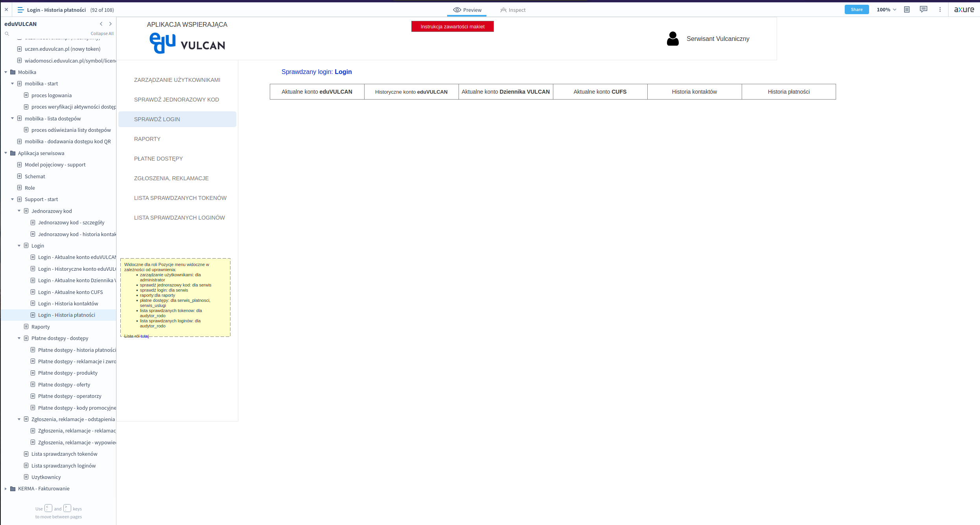Image resolution: width=980 pixels, height=525 pixels.
Task: Go to previous page with left chevron
Action: [x=101, y=24]
